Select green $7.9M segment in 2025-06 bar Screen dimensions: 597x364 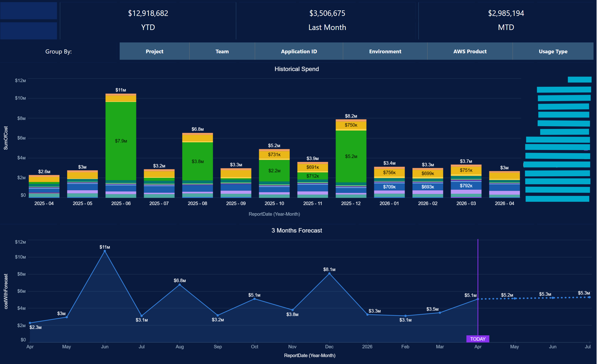pyautogui.click(x=121, y=141)
